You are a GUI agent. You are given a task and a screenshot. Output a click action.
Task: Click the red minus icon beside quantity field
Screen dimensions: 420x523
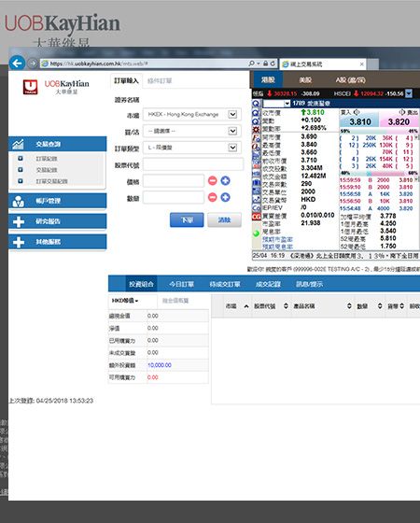click(x=213, y=197)
